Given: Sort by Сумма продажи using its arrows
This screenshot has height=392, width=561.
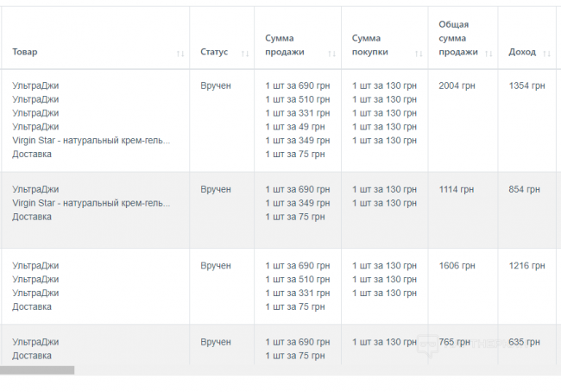Looking at the screenshot, I should click(332, 53).
